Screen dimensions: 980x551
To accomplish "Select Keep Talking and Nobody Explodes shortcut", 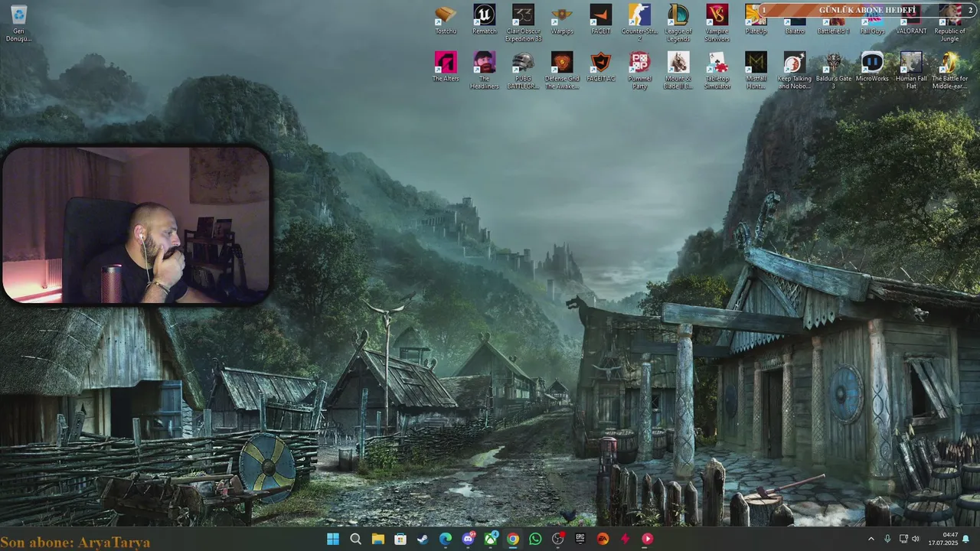I will click(795, 70).
